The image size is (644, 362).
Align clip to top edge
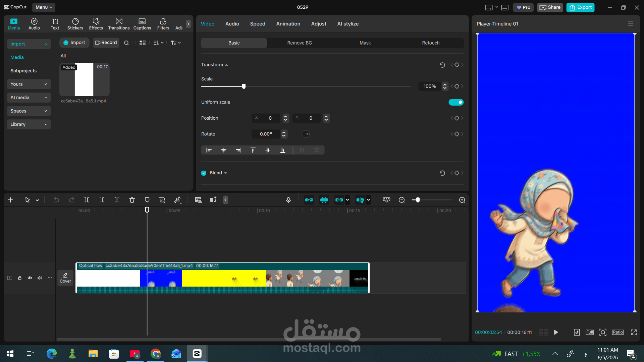(253, 150)
